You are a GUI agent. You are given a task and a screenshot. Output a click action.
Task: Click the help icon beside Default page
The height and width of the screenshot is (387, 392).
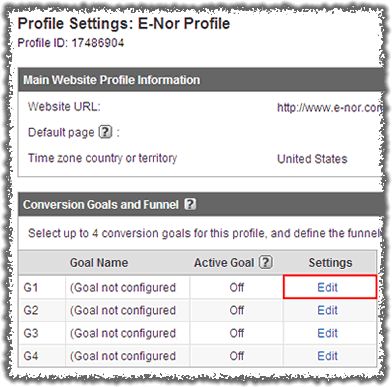(x=105, y=132)
